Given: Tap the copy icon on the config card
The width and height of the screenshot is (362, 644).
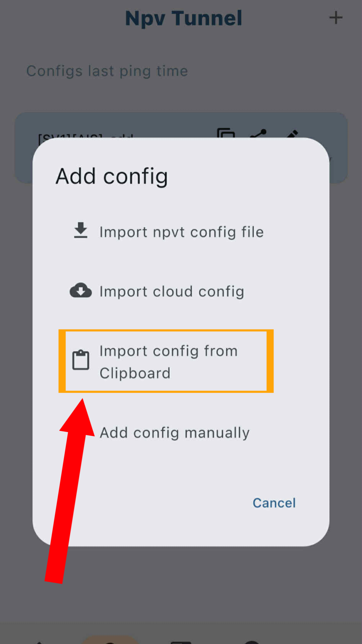Looking at the screenshot, I should click(x=226, y=133).
